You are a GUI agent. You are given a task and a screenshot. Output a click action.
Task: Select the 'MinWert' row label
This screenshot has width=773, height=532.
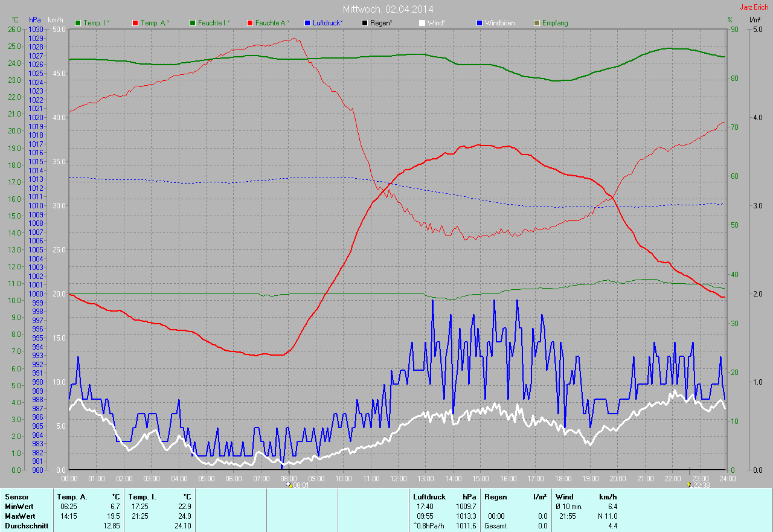click(x=19, y=507)
